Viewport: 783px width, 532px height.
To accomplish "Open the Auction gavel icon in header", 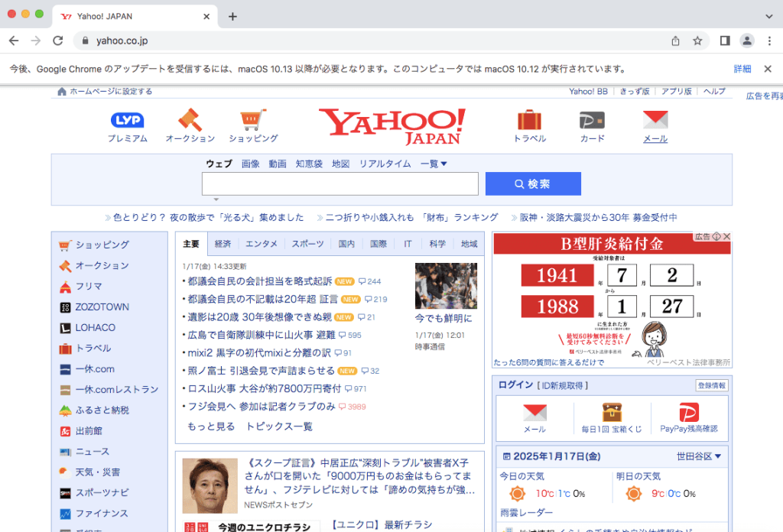I will tap(190, 120).
